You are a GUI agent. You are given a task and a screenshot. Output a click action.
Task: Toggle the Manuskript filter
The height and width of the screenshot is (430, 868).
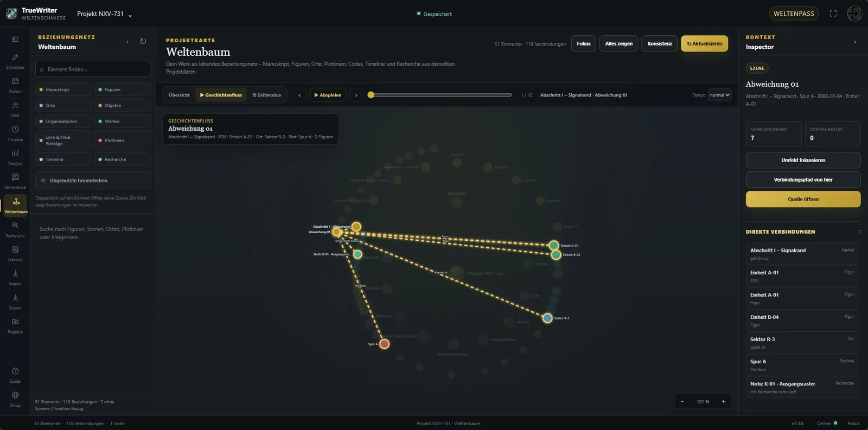[63, 89]
